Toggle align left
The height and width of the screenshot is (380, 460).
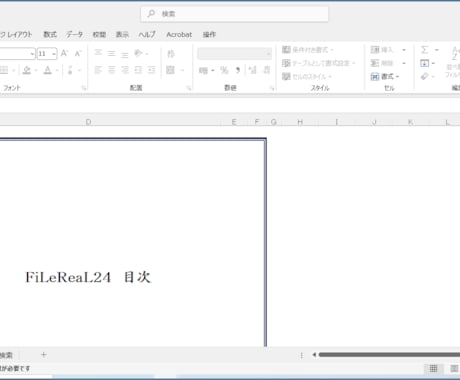(98, 70)
